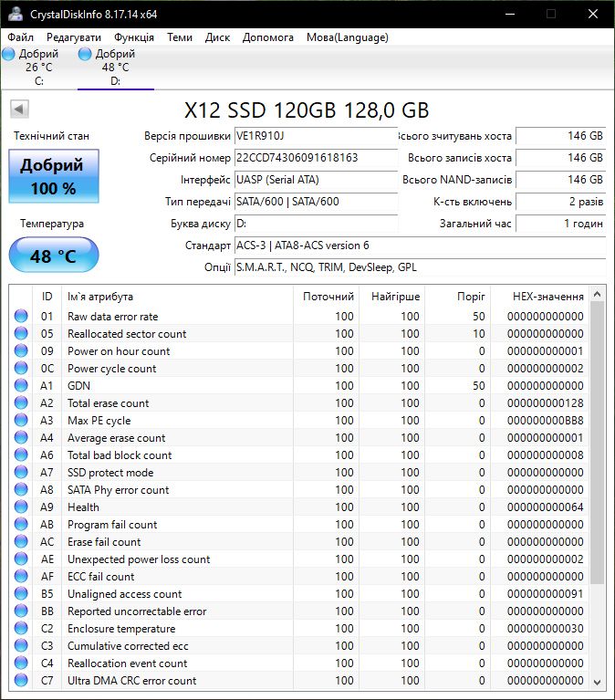Click the status icon for Reallocation event count
Image resolution: width=615 pixels, height=700 pixels.
(21, 663)
